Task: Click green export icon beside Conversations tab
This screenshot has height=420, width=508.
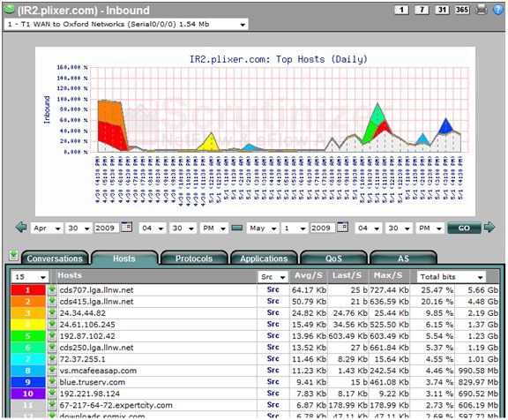Action: [x=13, y=256]
